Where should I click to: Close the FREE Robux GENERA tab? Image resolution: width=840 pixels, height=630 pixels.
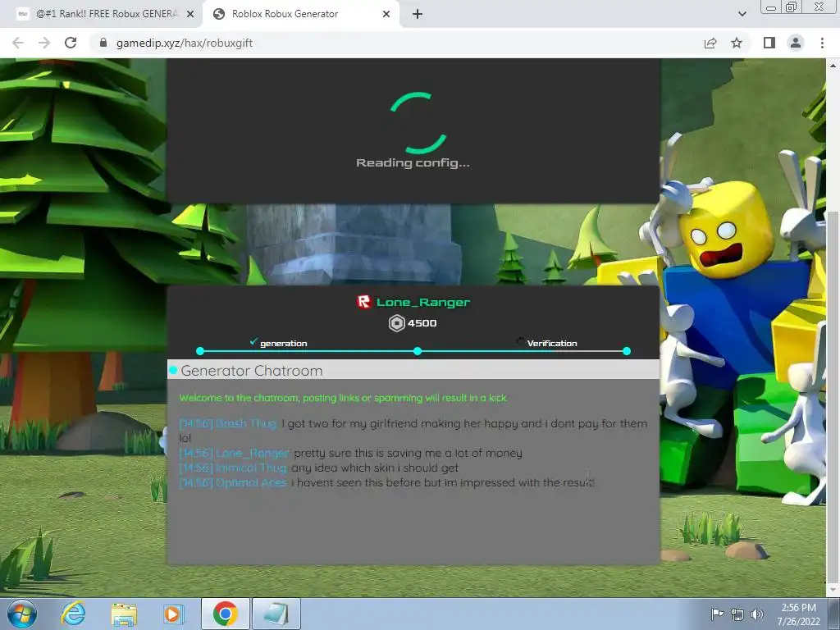click(x=190, y=15)
